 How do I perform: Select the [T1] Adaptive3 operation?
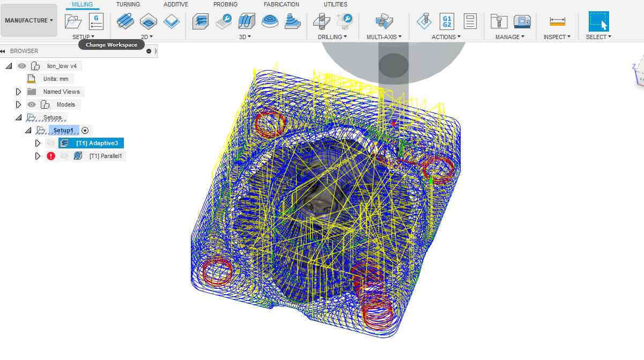[x=97, y=143]
